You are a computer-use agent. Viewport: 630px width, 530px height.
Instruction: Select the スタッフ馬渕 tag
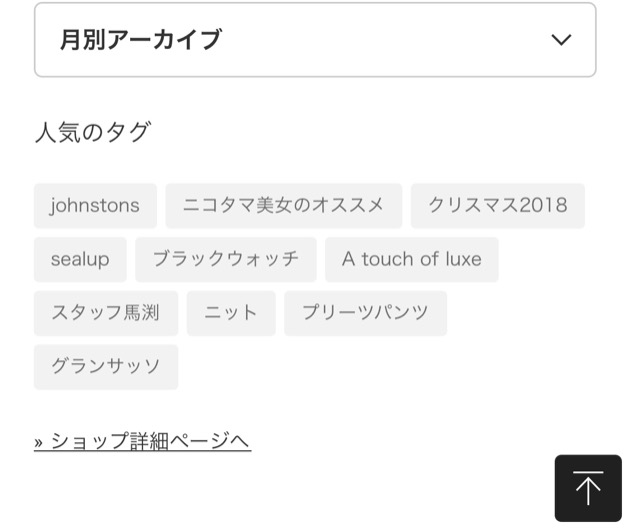pos(106,313)
